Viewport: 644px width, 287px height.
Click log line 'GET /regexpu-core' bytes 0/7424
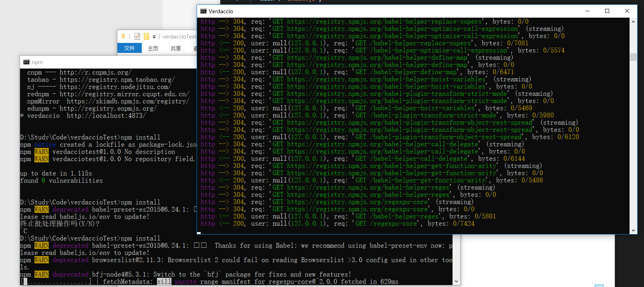click(x=337, y=224)
